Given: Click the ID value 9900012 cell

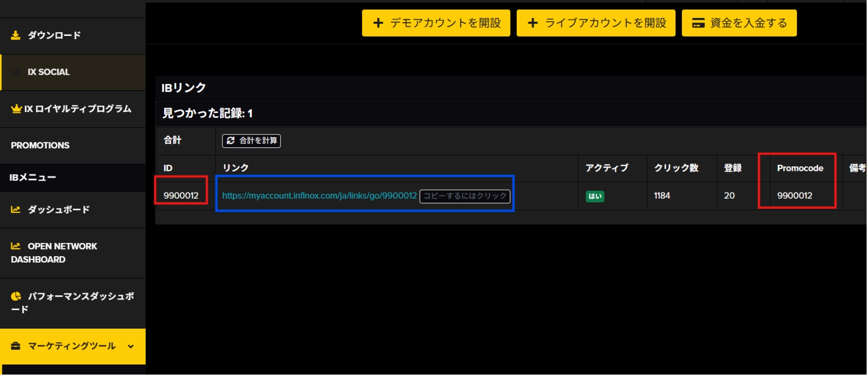Looking at the screenshot, I should point(181,196).
